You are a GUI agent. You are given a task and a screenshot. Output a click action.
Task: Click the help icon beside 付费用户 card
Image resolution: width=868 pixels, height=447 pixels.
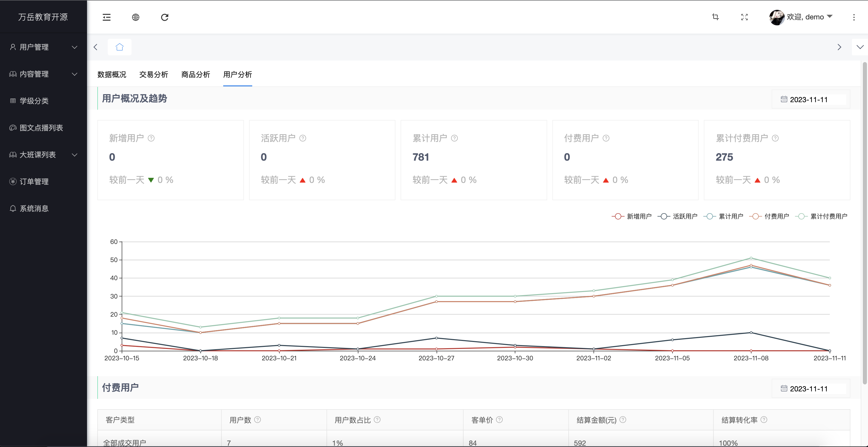click(x=606, y=138)
